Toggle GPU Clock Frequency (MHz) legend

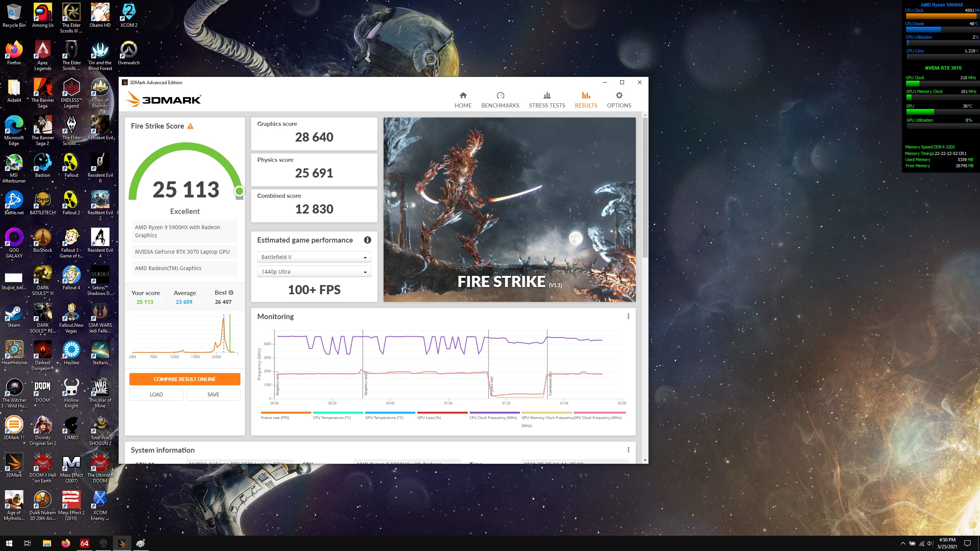(599, 416)
